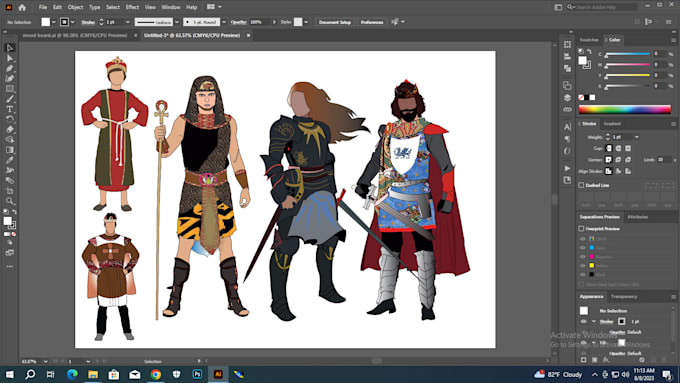Open the Pathfinder panel icon
This screenshot has width=680, height=383.
coord(567,68)
